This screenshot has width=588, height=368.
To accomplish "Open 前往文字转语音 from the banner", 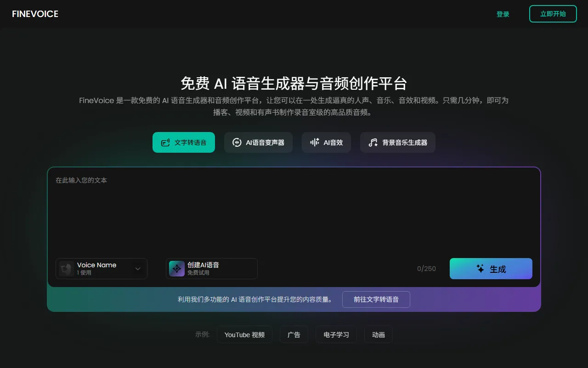I will click(x=376, y=299).
